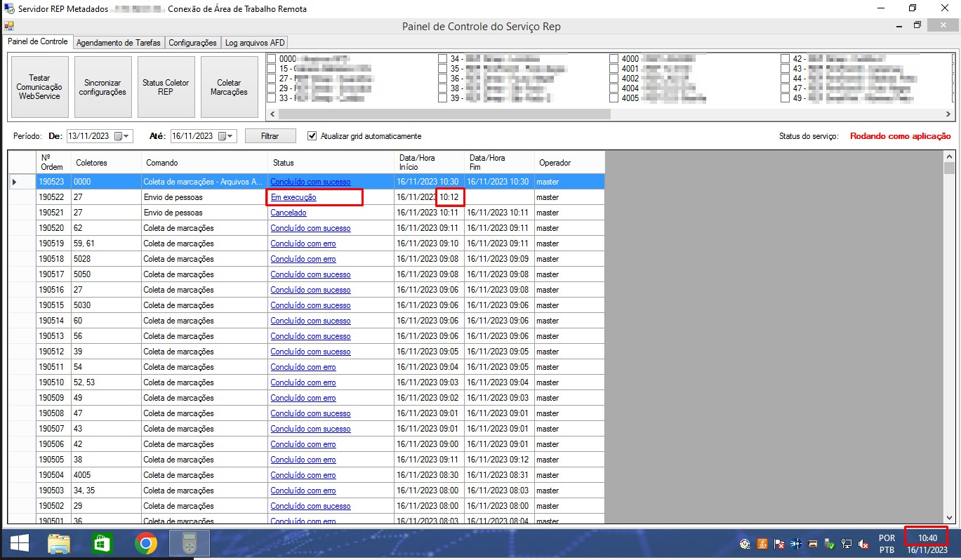This screenshot has height=560, width=961.
Task: Click the muted volume tray icon
Action: (x=864, y=544)
